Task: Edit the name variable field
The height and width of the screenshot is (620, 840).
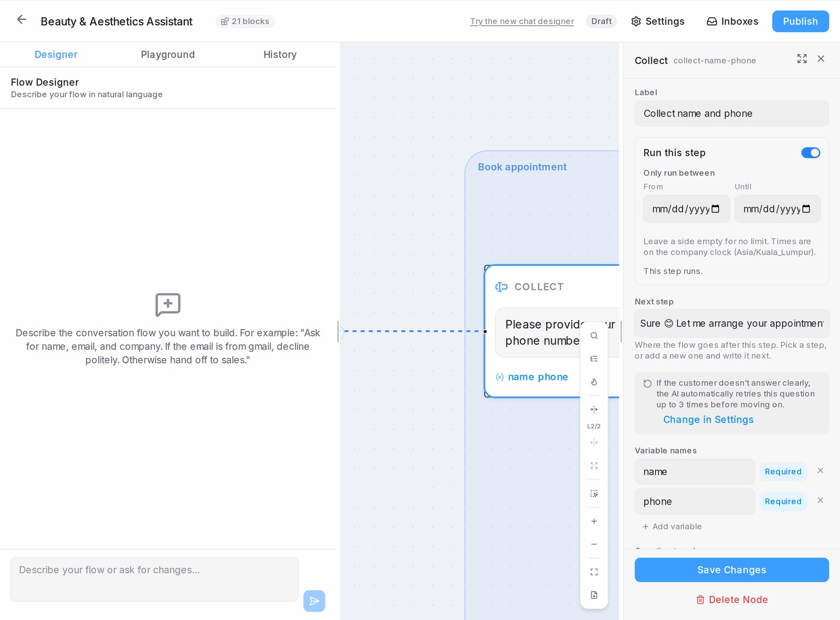Action: [695, 472]
